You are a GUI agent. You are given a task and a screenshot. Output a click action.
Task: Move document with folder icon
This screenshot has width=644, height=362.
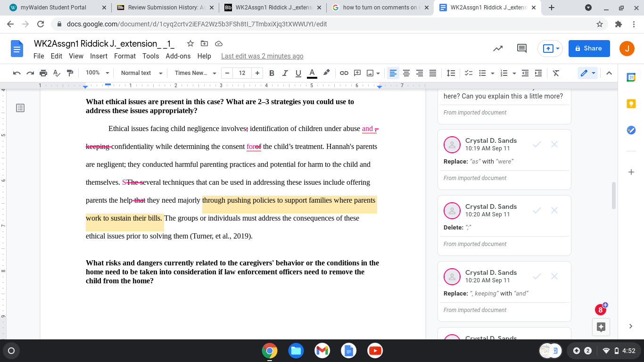pos(204,43)
